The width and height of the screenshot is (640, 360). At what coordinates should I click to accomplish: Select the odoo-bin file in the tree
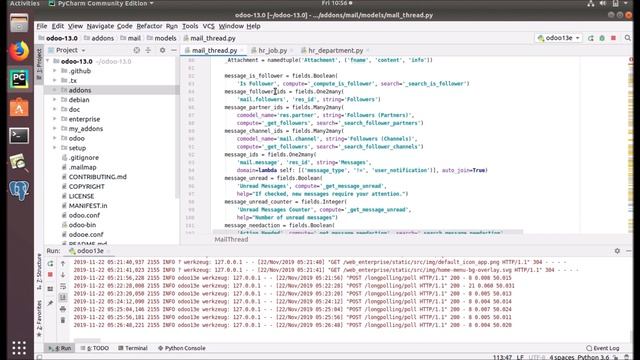point(82,225)
